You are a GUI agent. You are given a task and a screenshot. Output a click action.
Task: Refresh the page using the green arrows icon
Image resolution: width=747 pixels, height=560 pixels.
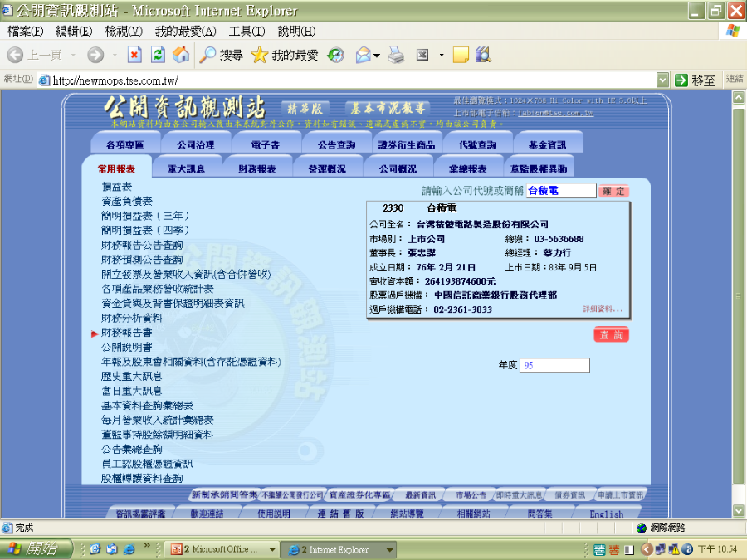tap(158, 56)
